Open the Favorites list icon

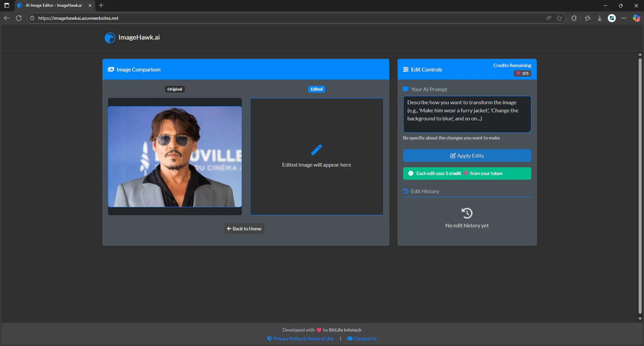588,18
